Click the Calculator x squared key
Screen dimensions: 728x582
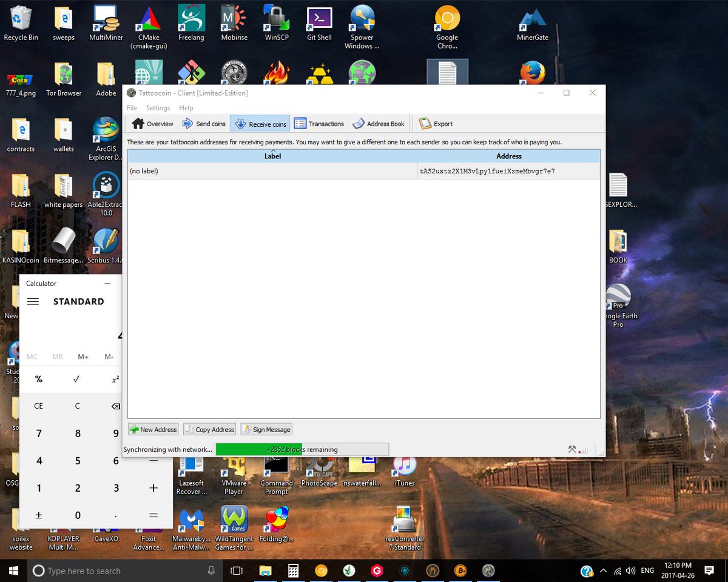coord(115,379)
